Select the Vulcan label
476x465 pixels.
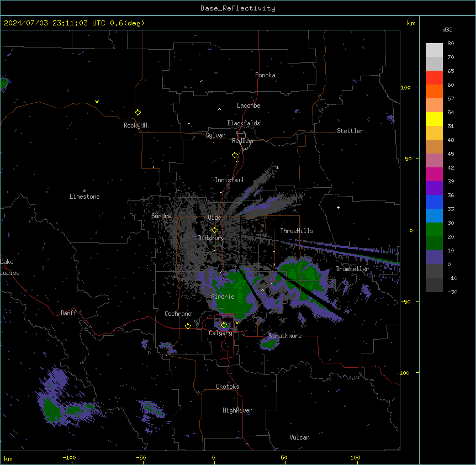[x=299, y=437]
